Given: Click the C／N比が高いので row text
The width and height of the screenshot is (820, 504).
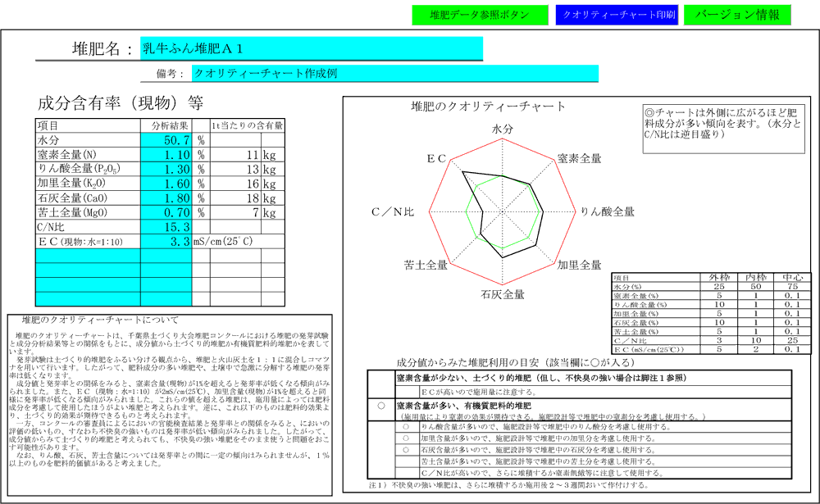Looking at the screenshot, I should [543, 473].
